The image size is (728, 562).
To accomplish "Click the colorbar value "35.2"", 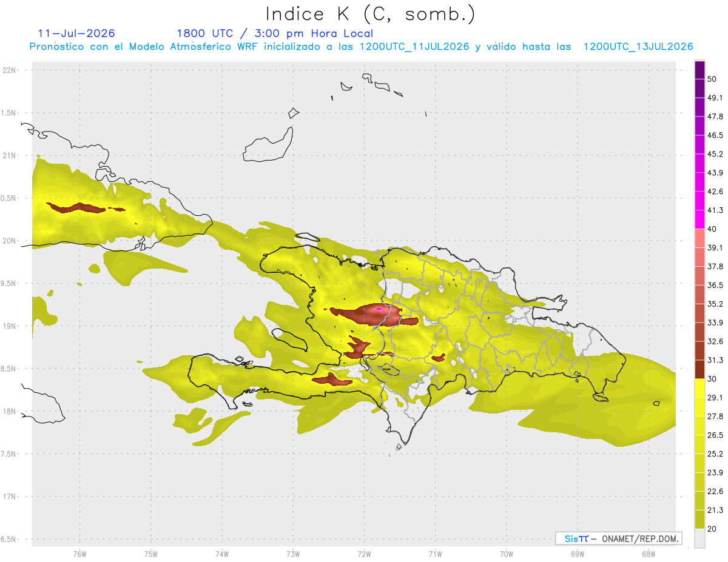I will [715, 304].
